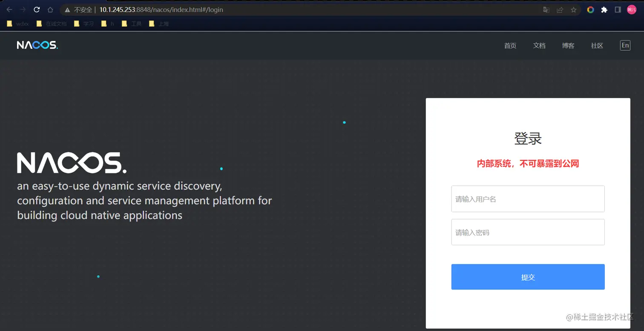Open 博客 in the navigation
The image size is (644, 331).
(568, 46)
